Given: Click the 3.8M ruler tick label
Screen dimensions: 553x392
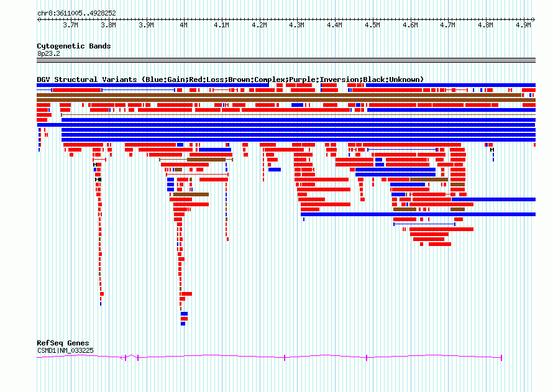Looking at the screenshot, I should click(108, 25).
